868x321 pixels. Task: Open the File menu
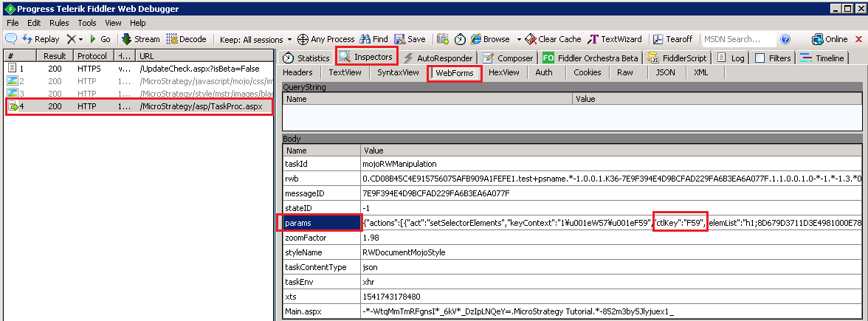pos(13,24)
